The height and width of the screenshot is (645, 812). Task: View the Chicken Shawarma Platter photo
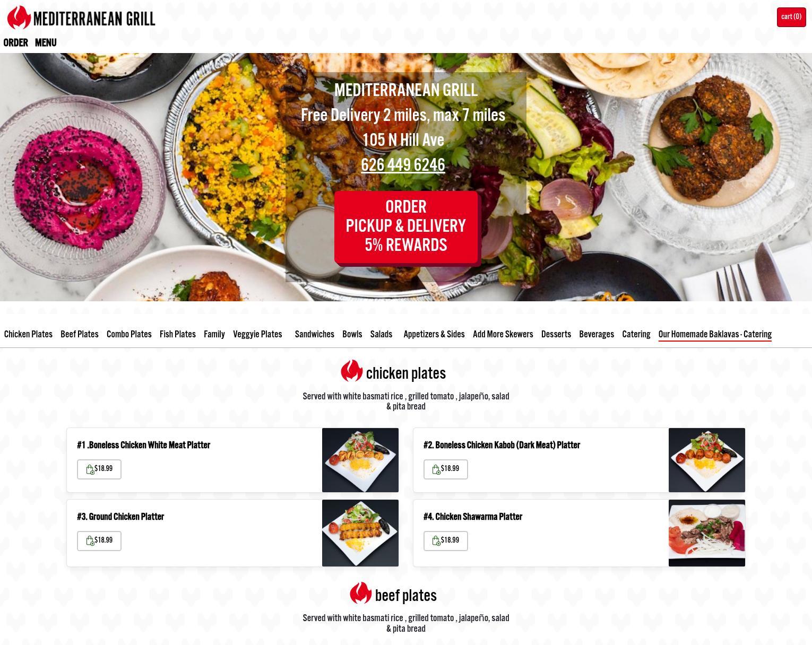pos(707,533)
